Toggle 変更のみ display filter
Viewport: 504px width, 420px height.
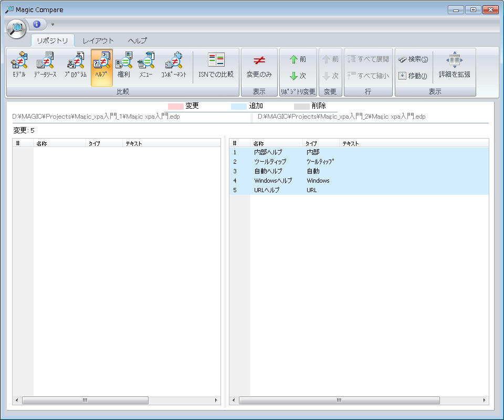(259, 67)
